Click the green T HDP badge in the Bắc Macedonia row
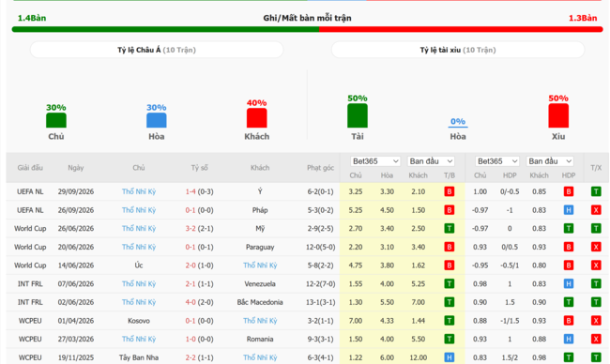Viewport: 610px width, 364px height. [569, 302]
